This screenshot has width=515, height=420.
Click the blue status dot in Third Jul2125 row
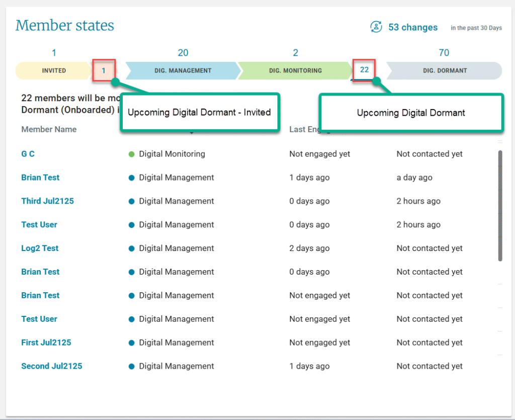[x=132, y=201]
